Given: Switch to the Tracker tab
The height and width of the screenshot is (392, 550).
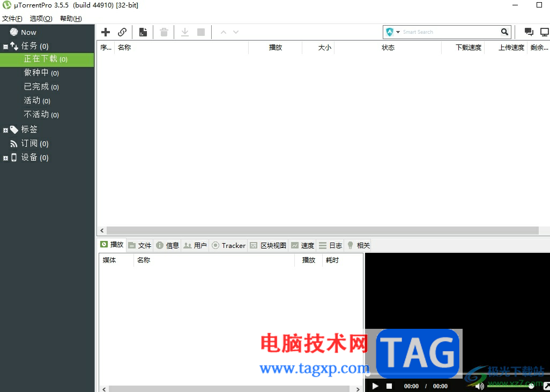Looking at the screenshot, I should [x=228, y=246].
